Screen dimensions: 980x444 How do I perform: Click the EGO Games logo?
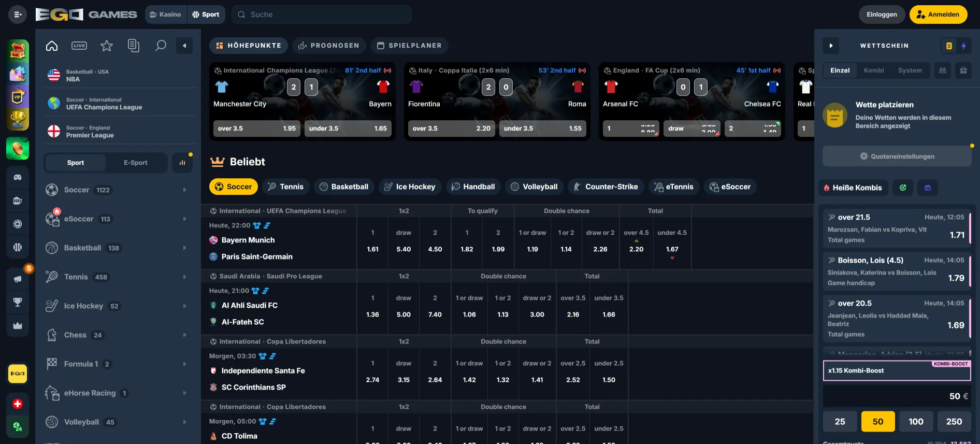[x=86, y=15]
